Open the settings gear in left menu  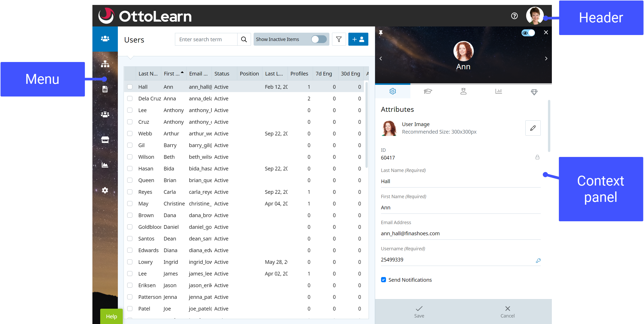coord(105,190)
